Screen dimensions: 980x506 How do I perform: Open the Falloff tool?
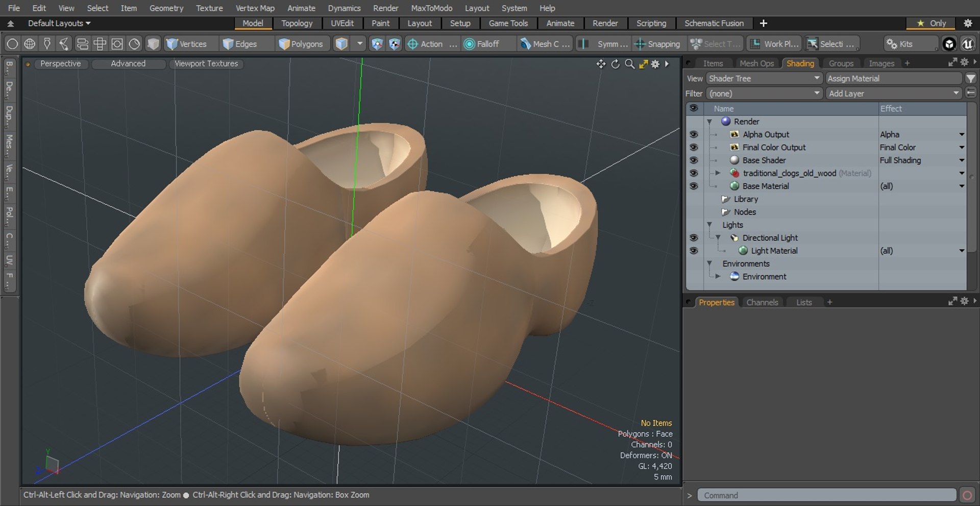483,44
